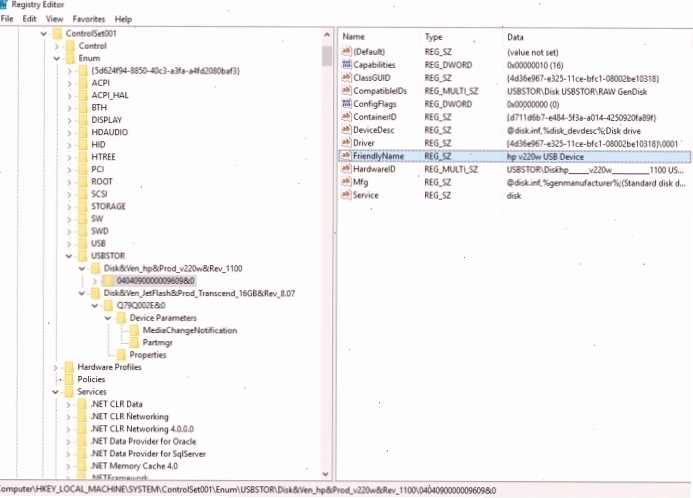Select the USB folder icon

pos(83,243)
